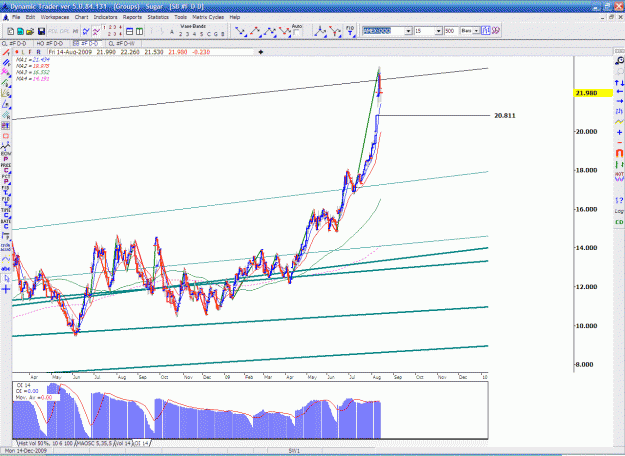Click the 20.811 price level label
625x456 pixels.
point(505,116)
